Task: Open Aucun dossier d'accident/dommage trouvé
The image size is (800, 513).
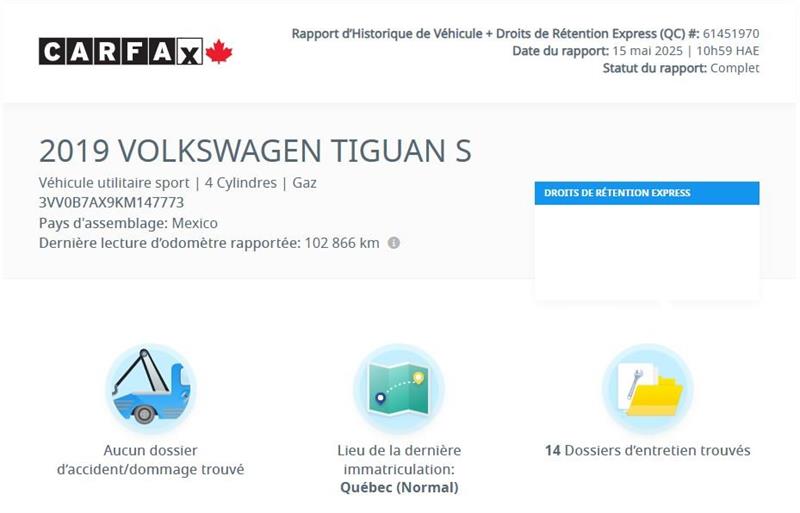Action: point(151,460)
